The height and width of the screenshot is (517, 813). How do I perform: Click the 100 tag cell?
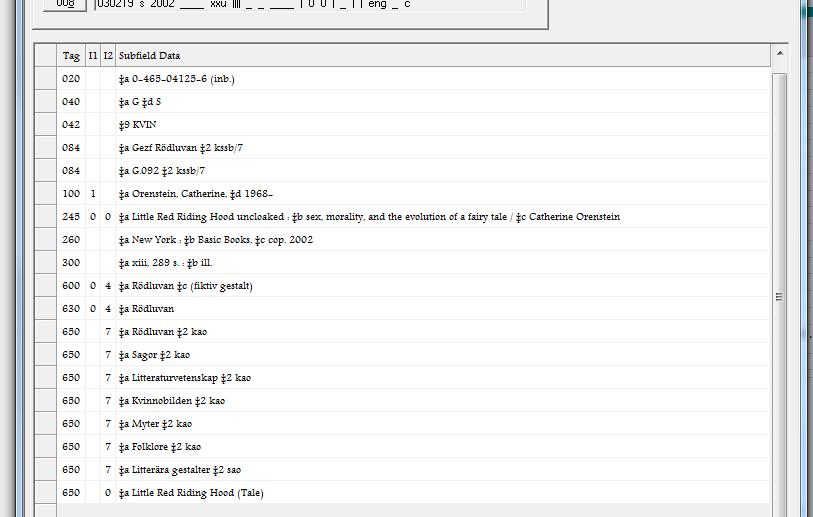(x=71, y=194)
